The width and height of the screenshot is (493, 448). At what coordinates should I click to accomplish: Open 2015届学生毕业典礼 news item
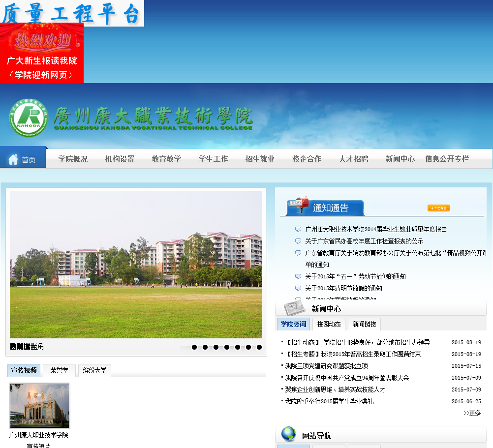[x=329, y=401]
